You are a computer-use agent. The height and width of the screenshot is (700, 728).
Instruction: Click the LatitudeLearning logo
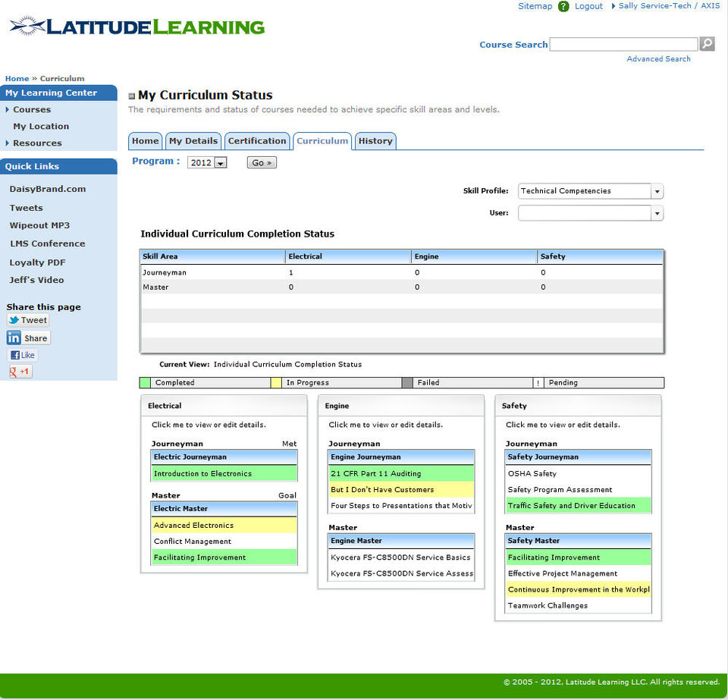coord(137,27)
